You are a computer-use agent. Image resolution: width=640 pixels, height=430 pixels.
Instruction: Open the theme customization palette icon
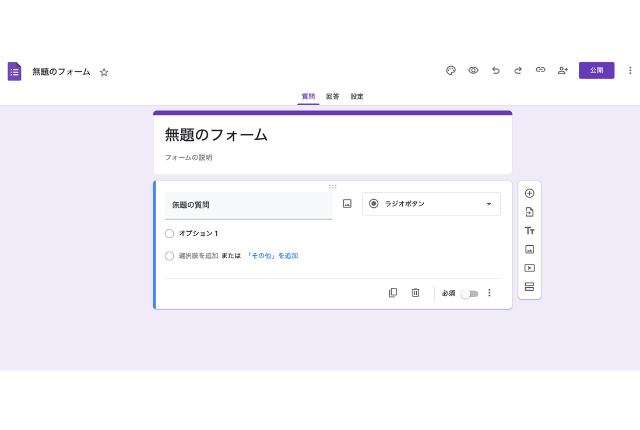pyautogui.click(x=451, y=71)
